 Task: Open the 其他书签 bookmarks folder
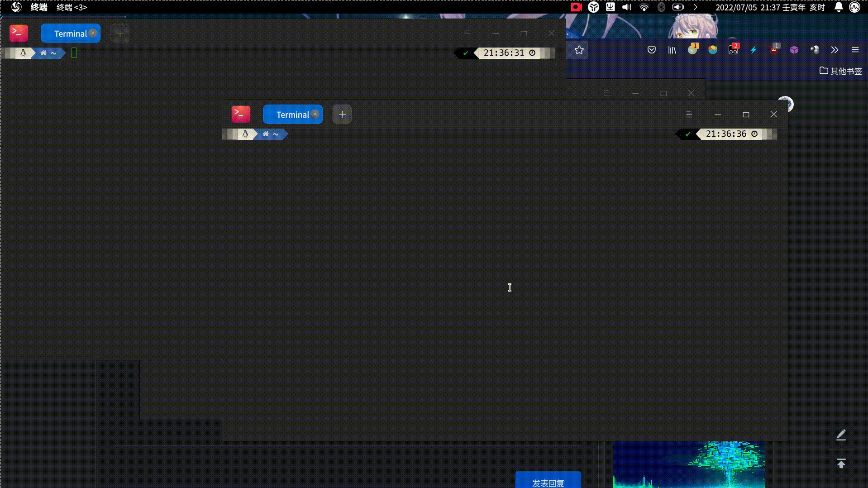pyautogui.click(x=840, y=71)
